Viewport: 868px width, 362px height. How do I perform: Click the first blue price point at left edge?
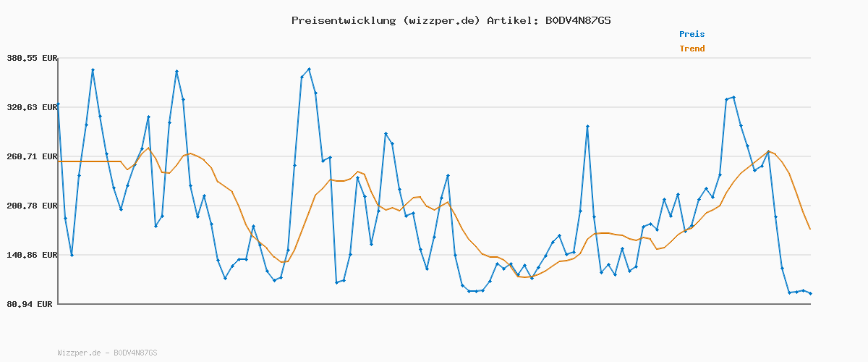click(x=58, y=104)
